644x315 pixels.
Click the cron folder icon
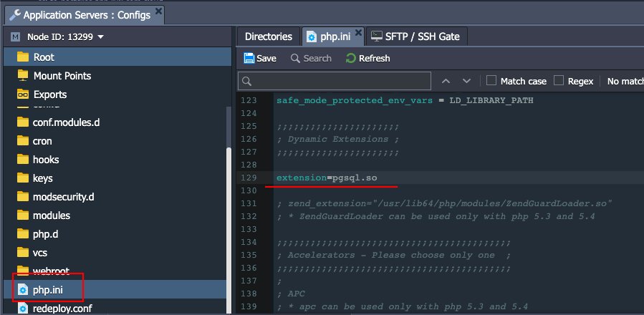coord(23,141)
